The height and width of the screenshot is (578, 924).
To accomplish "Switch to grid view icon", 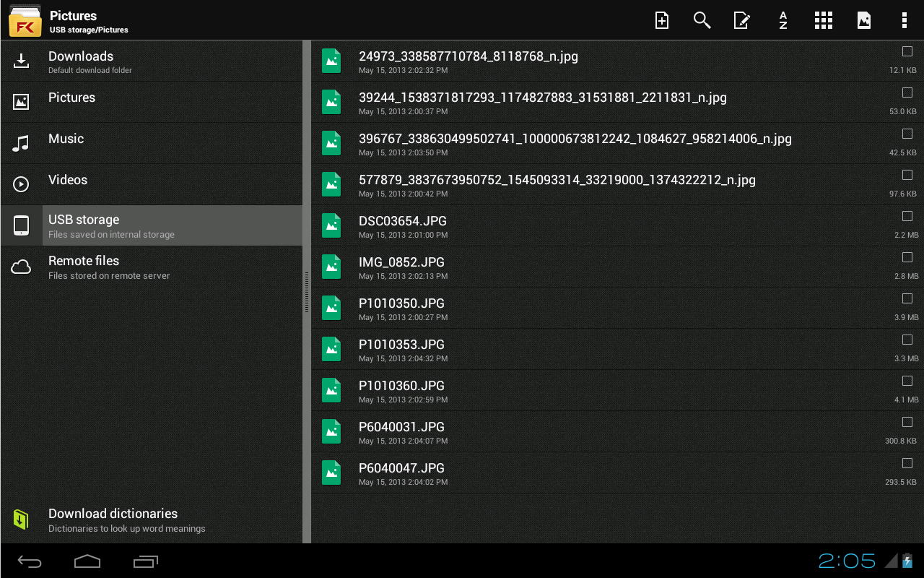I will coord(824,20).
